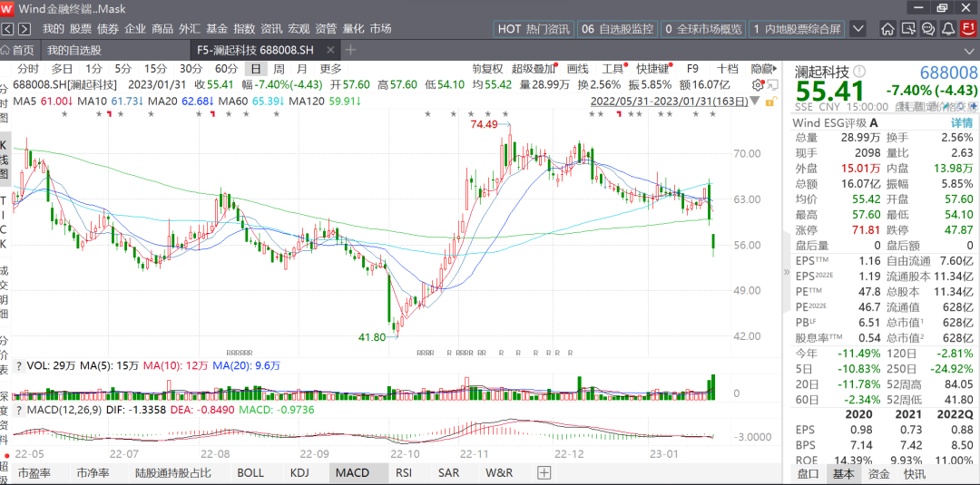Click the plus icon to add indicator tabs

tap(544, 472)
